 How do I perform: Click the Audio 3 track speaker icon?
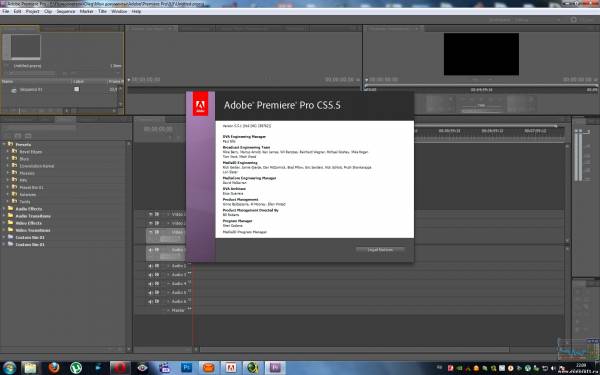pyautogui.click(x=150, y=275)
